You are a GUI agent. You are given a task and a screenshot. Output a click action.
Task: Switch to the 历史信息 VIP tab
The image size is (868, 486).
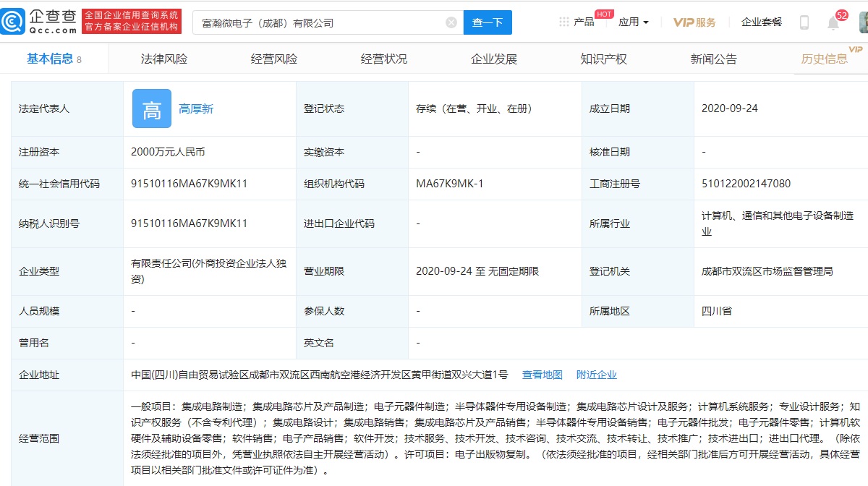[825, 59]
